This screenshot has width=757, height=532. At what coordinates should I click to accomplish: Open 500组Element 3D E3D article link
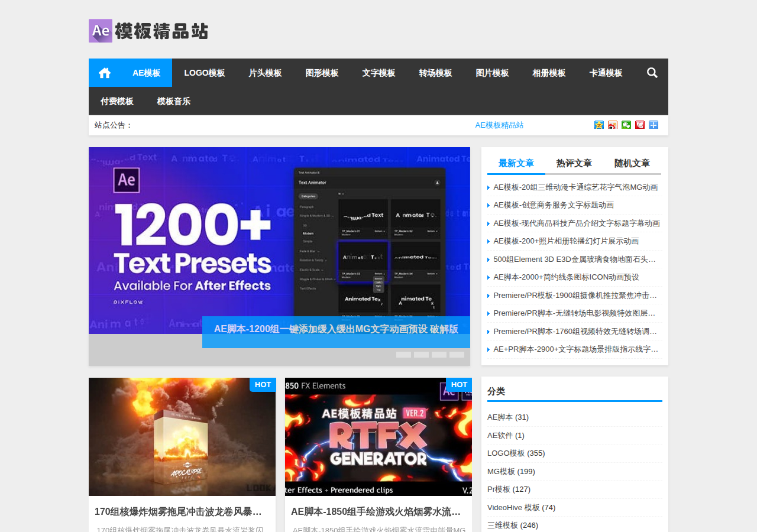point(575,259)
